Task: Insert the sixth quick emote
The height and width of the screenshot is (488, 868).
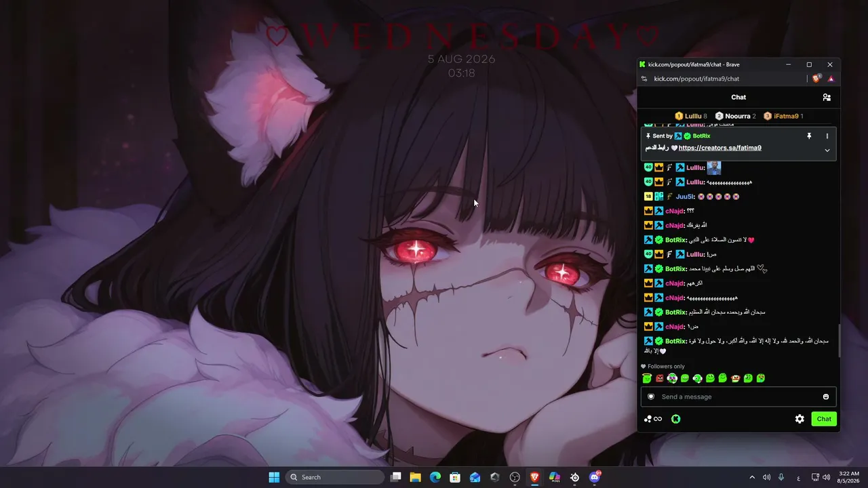Action: [x=710, y=378]
